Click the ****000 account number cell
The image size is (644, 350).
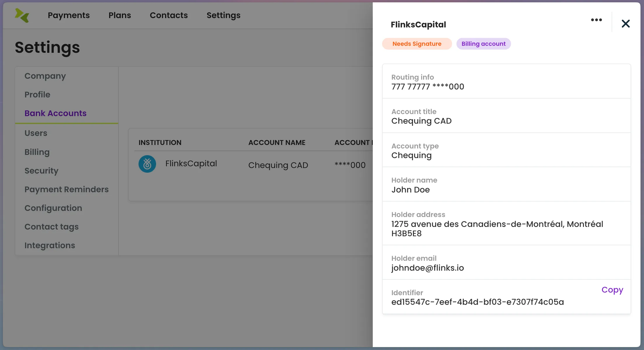point(350,165)
